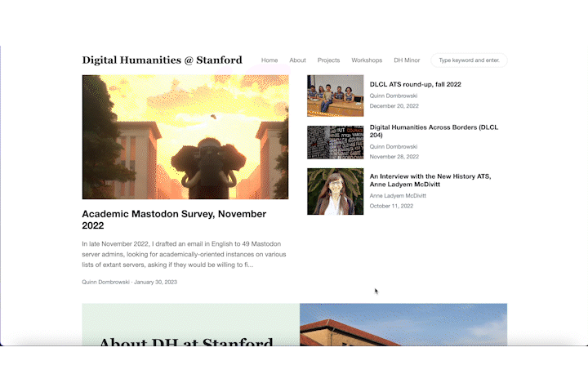Open the Home menu item
The image size is (588, 392).
269,60
